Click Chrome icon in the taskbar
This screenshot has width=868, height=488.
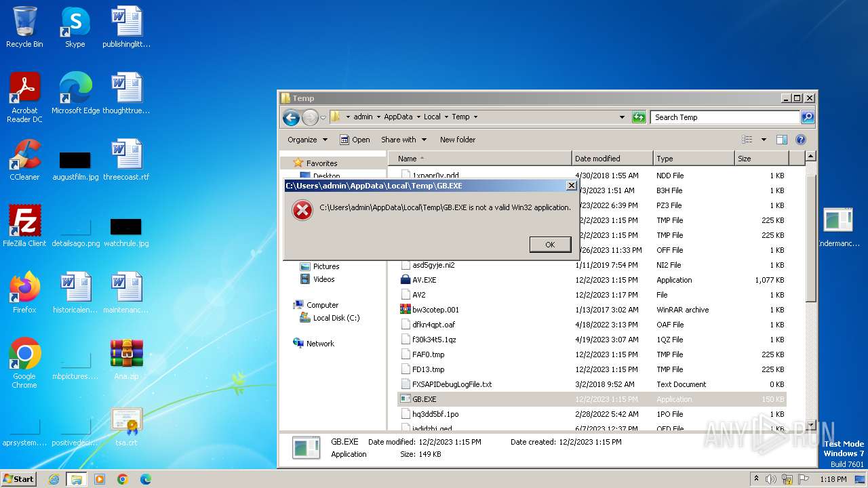pos(123,479)
